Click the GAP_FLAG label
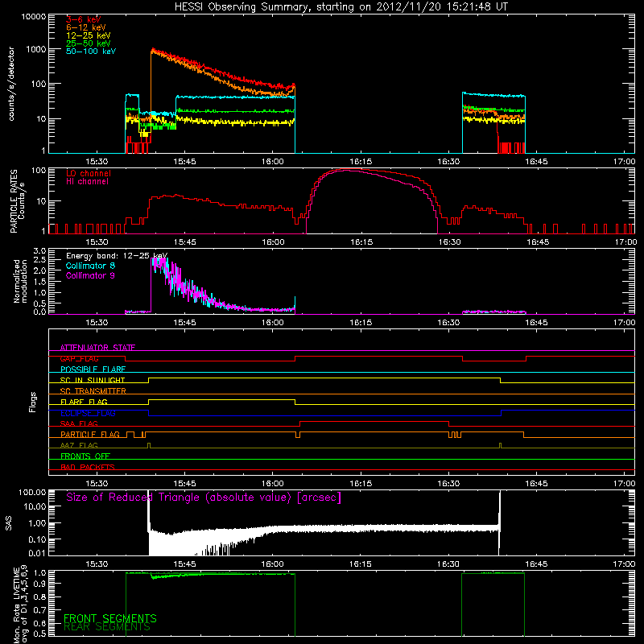644x644 pixels. (79, 358)
